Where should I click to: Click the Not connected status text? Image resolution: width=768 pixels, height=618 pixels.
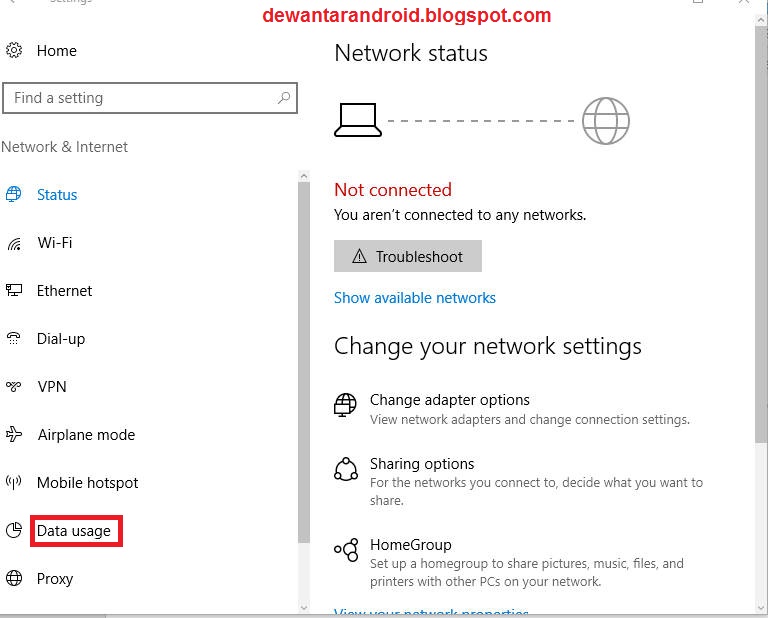[393, 190]
